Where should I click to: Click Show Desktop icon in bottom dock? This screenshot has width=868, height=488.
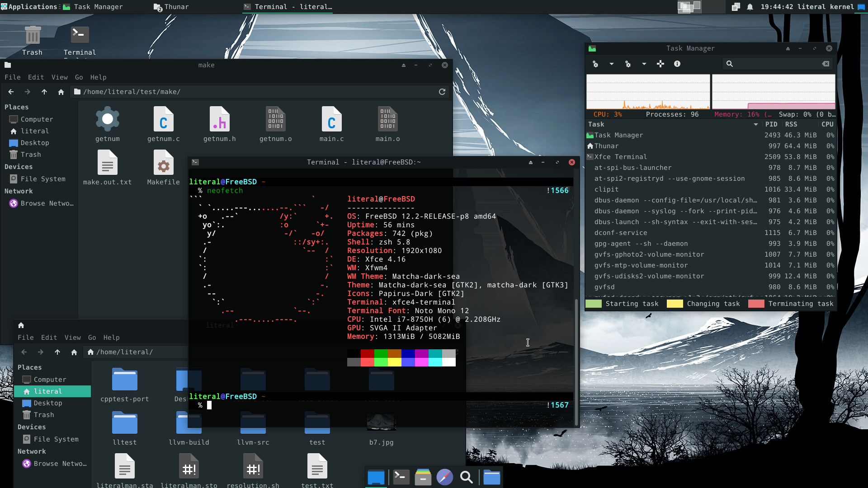click(376, 477)
